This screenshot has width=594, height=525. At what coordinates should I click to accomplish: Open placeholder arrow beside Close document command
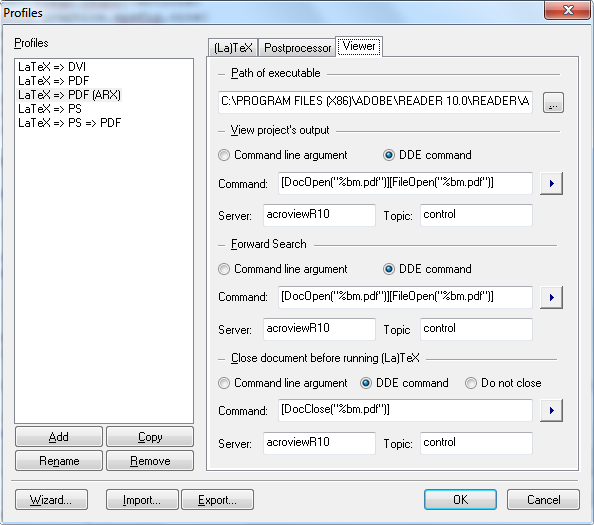tap(551, 410)
